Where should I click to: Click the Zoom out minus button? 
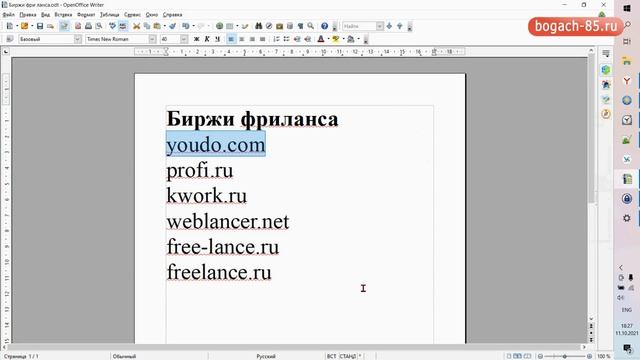click(540, 356)
